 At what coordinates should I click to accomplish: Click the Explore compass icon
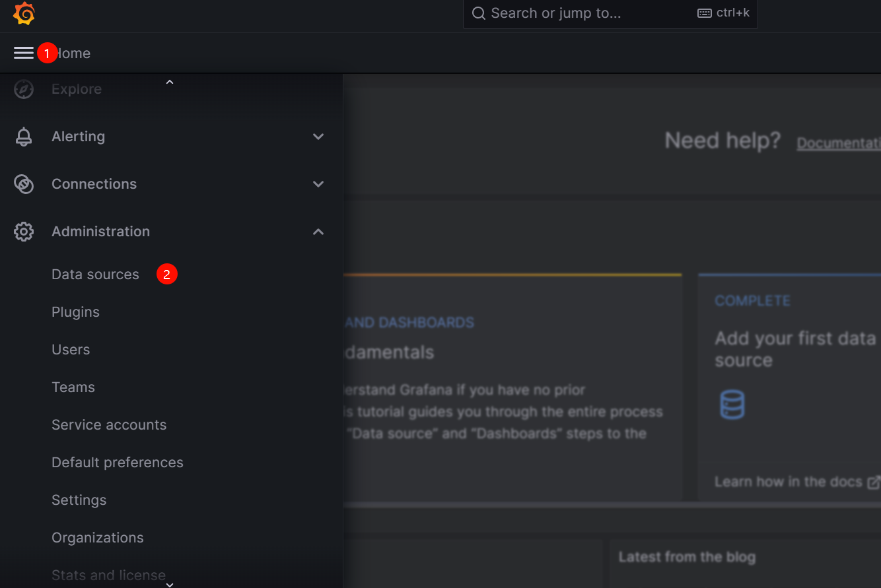[24, 89]
